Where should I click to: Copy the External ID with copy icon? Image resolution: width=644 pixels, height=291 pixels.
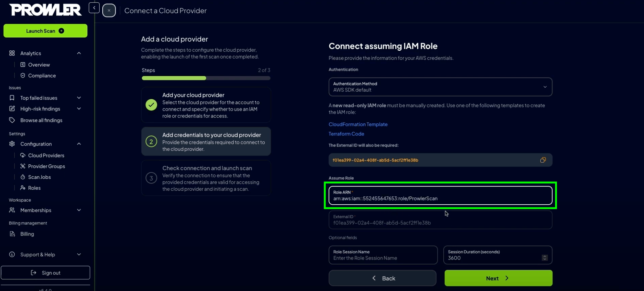coord(543,160)
